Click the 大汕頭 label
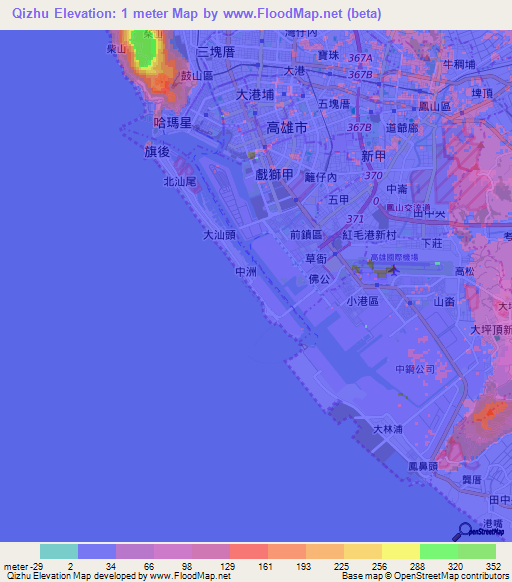 click(219, 235)
